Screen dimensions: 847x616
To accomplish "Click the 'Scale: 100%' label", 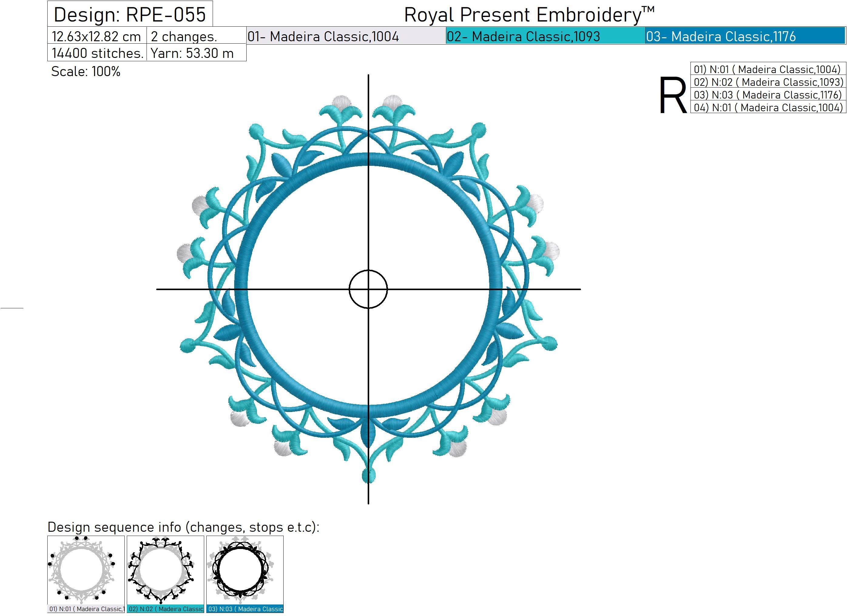I will tap(86, 71).
